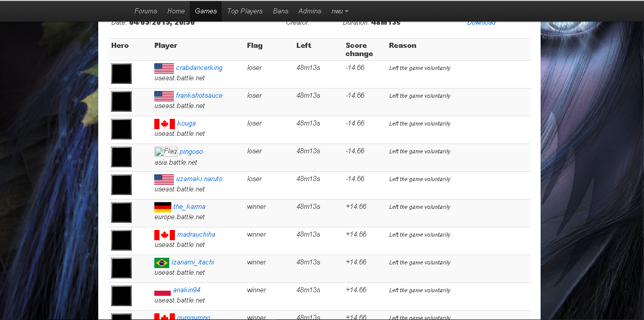Open the Bans page
Image resolution: width=644 pixels, height=320 pixels.
pos(281,11)
